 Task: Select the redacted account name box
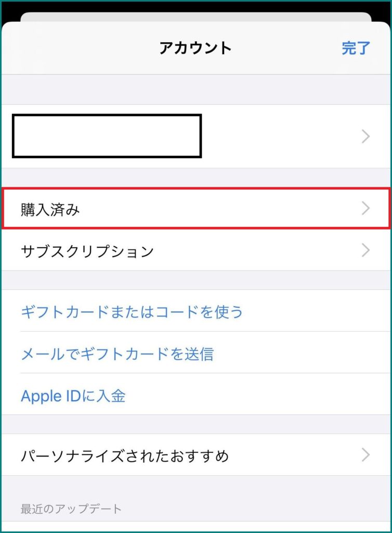107,136
